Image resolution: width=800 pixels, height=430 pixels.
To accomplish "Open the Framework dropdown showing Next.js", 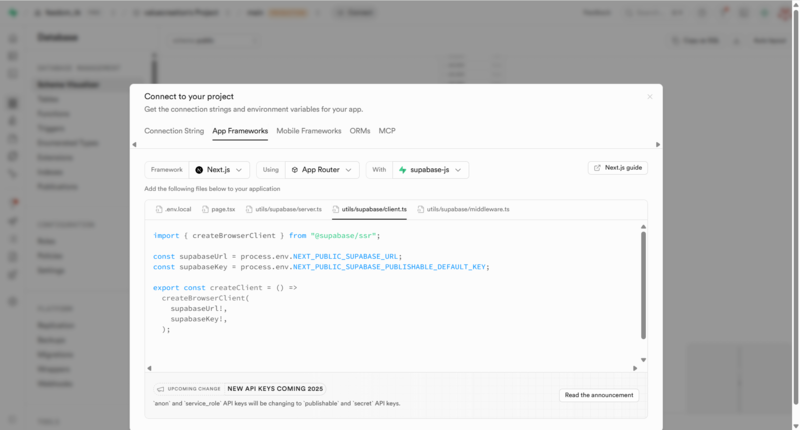I will [x=219, y=170].
